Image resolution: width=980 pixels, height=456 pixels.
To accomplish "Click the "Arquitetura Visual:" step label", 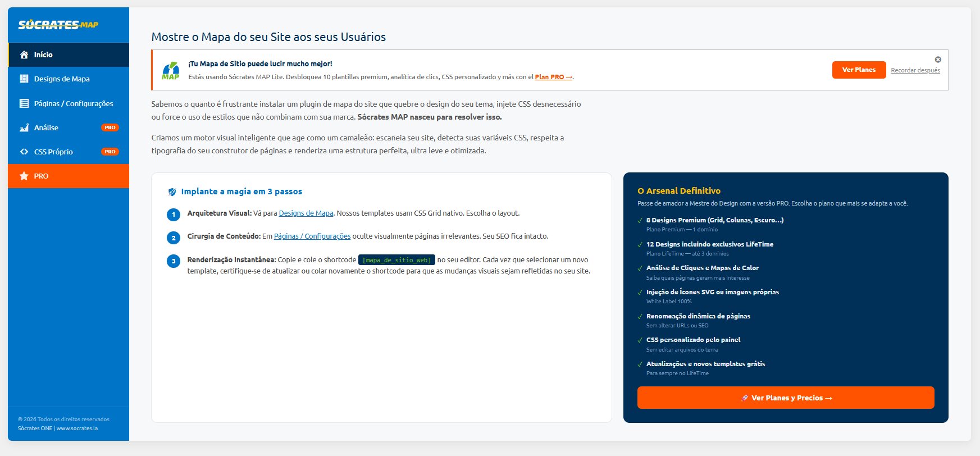I will (x=220, y=213).
